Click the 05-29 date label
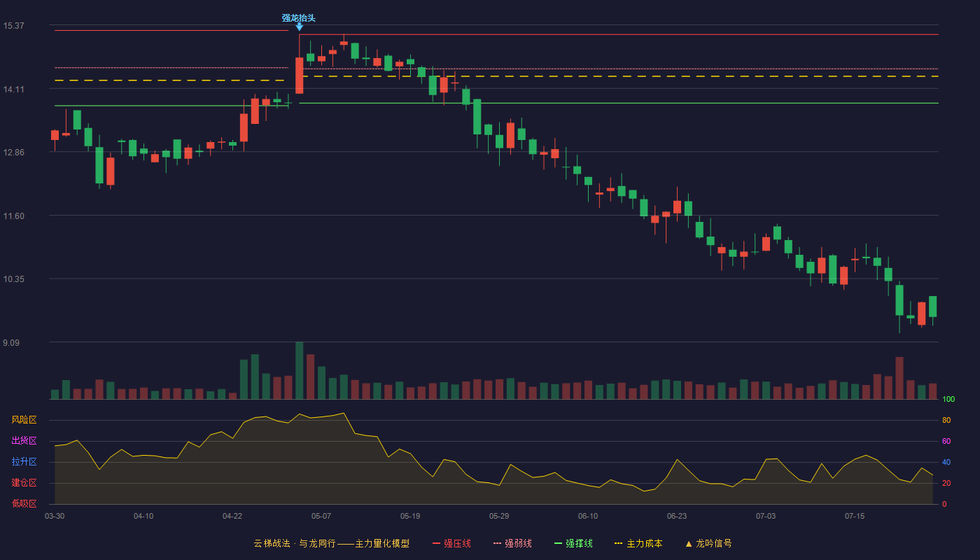 click(499, 516)
